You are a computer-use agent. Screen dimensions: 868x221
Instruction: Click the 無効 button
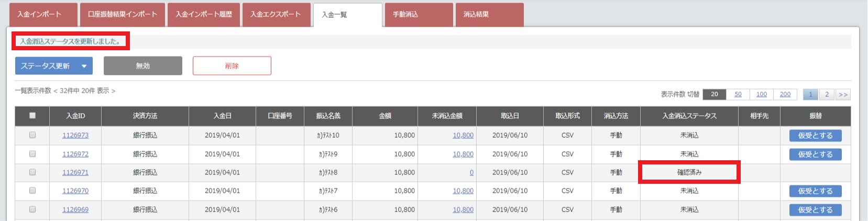pyautogui.click(x=142, y=66)
